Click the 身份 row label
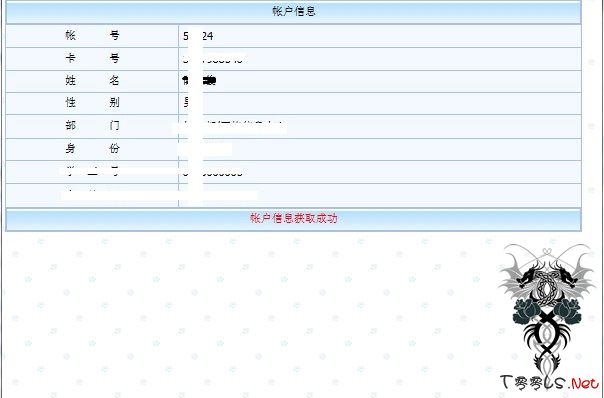 pos(92,148)
